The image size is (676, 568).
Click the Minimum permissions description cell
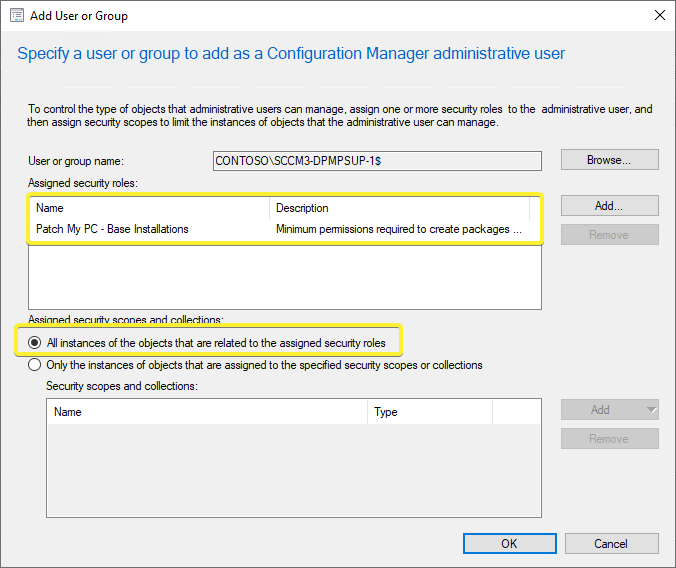(399, 229)
